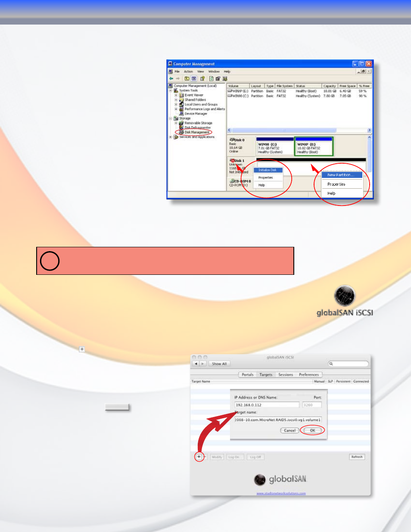Open the Action menu
This screenshot has width=411, height=532.
coord(188,72)
